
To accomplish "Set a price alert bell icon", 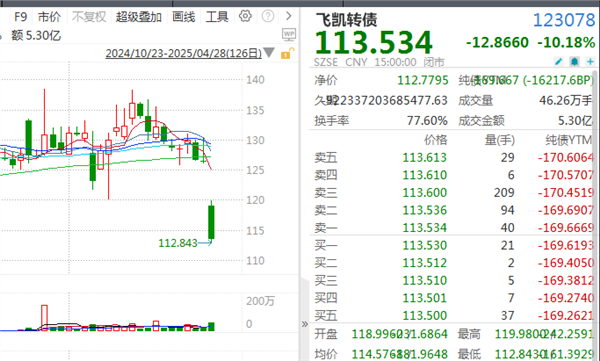I will tap(574, 61).
